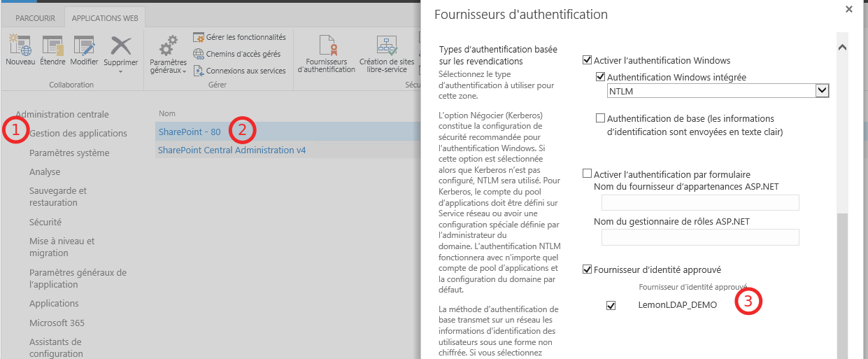Click the Nouveau web application icon
868x359 pixels.
click(x=20, y=45)
